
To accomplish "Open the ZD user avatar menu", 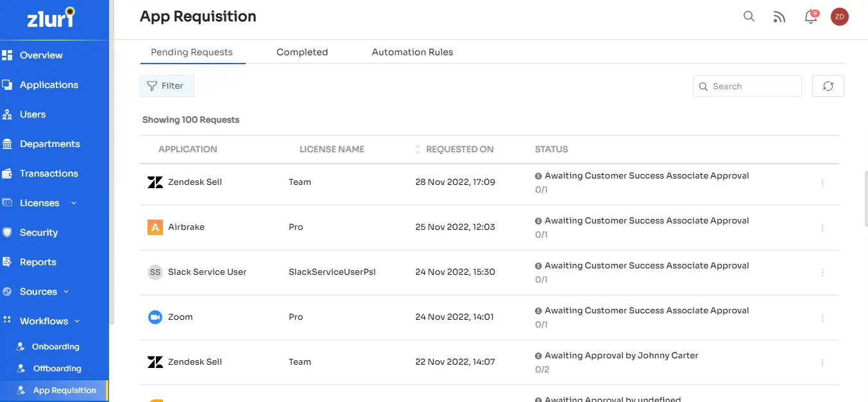I will (x=840, y=17).
